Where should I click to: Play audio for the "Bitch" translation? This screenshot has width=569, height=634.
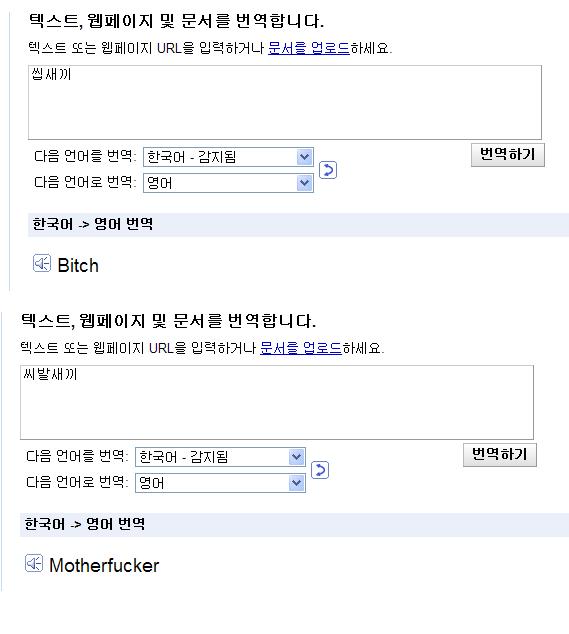42,264
